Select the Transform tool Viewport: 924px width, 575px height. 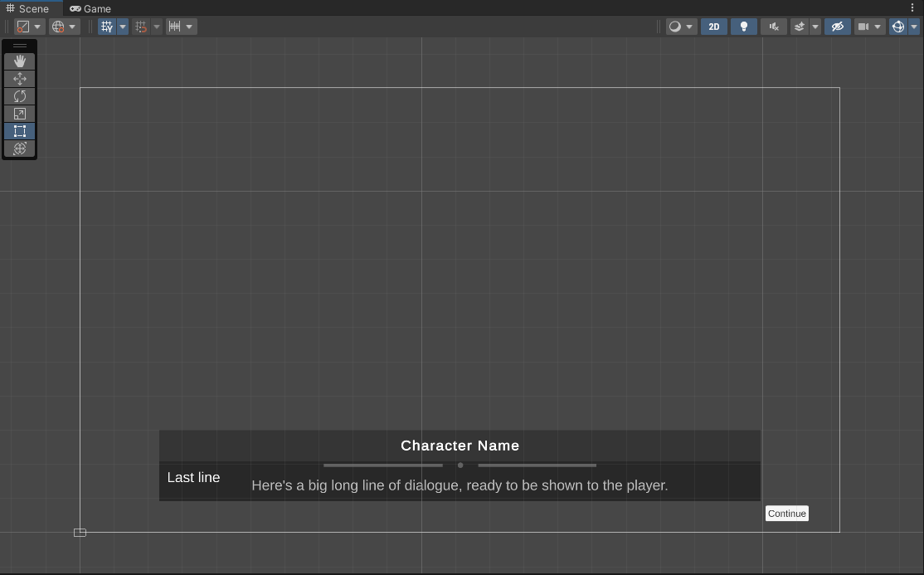point(20,149)
